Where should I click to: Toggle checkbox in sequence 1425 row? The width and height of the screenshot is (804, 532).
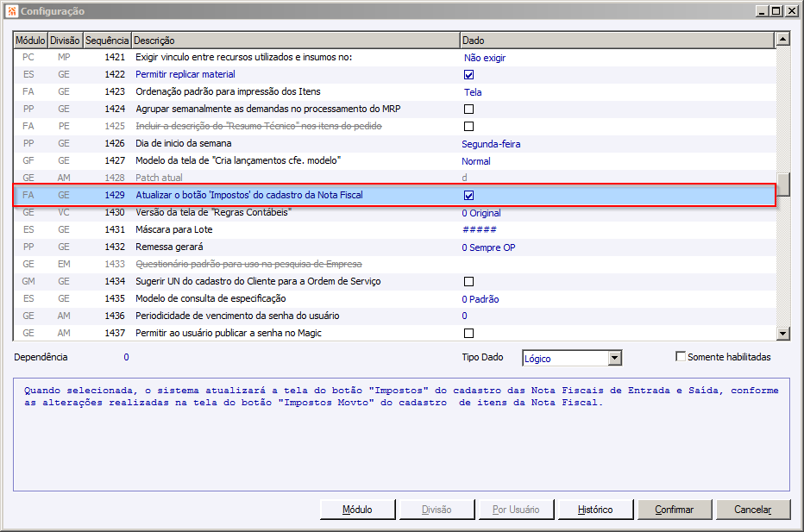468,126
